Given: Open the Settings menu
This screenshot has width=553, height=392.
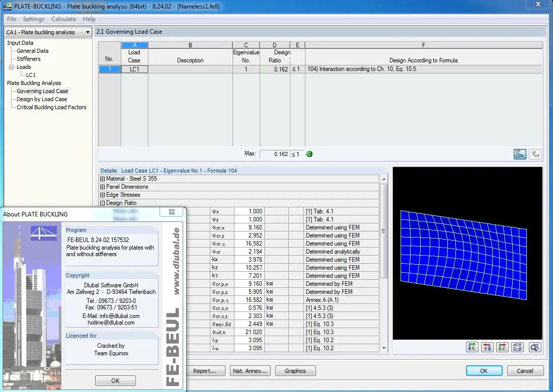Looking at the screenshot, I should (34, 19).
